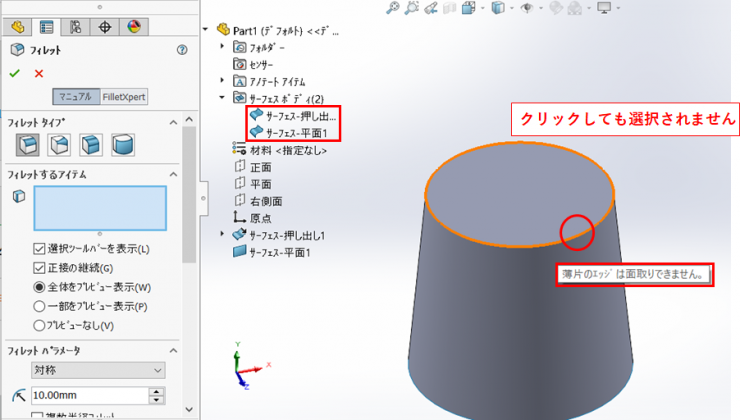
Task: Select 全体をプレビュー表示 radio button
Action: click(x=39, y=287)
